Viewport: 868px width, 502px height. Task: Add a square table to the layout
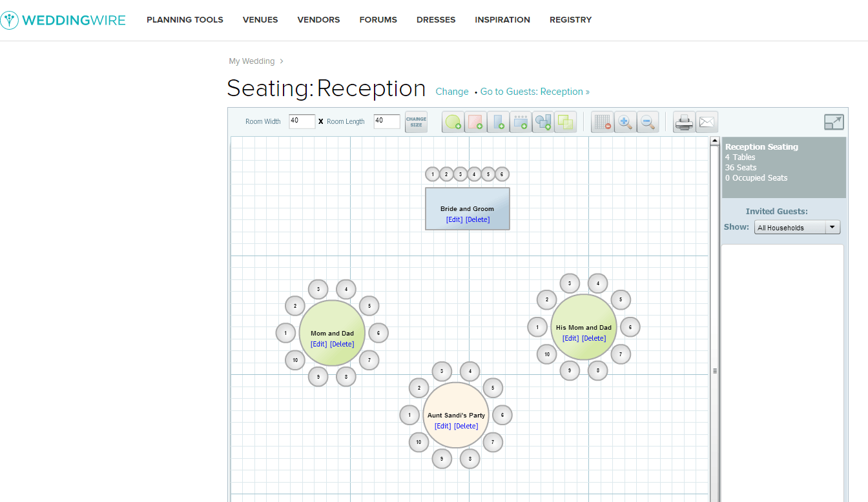[x=475, y=122]
